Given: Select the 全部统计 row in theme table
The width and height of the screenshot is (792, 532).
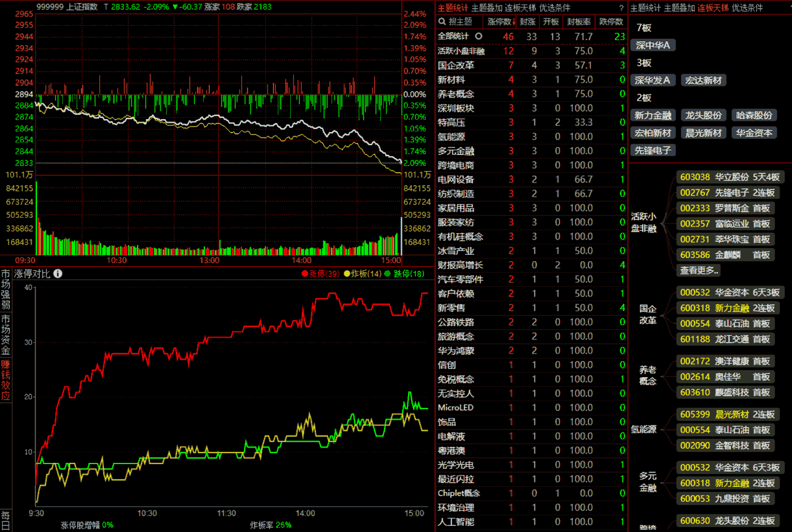Looking at the screenshot, I should tap(531, 36).
